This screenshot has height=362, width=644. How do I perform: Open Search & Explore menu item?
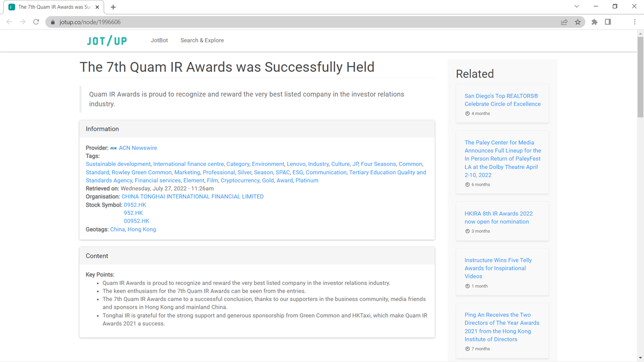[x=202, y=40]
